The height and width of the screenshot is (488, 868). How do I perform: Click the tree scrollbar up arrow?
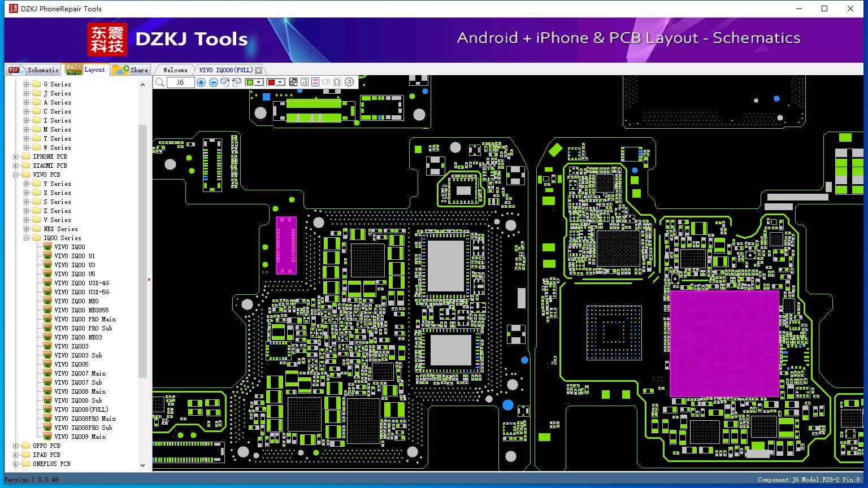pos(142,84)
